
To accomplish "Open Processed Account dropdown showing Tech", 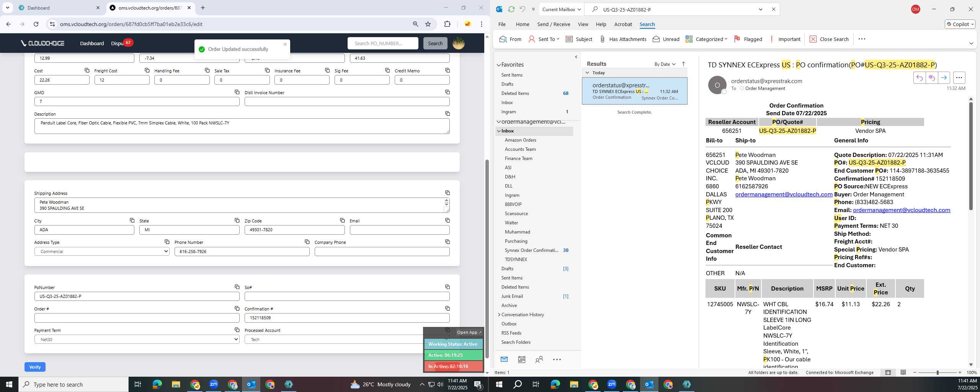I will (346, 340).
